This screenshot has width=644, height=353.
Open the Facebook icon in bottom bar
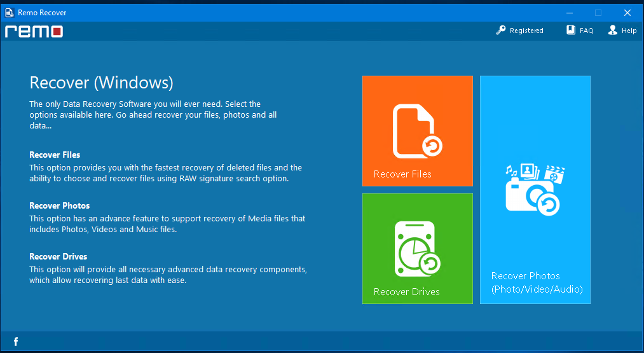coord(16,342)
